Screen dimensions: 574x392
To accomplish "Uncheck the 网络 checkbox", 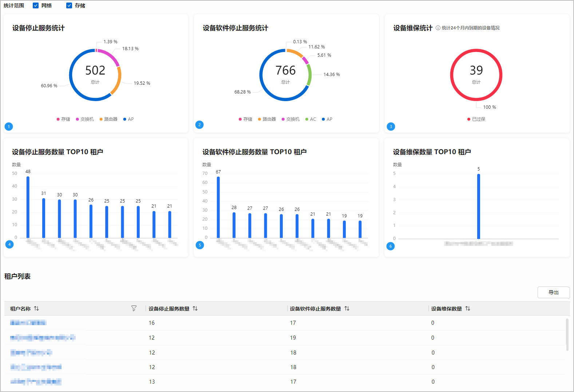I will [x=36, y=5].
